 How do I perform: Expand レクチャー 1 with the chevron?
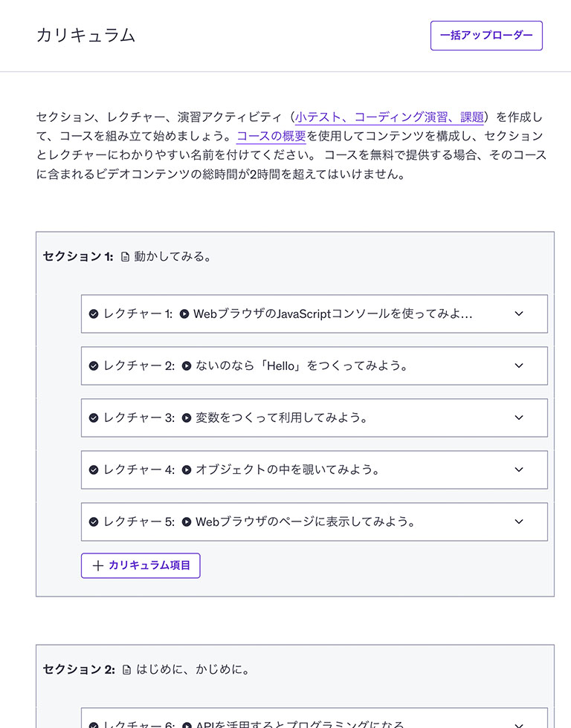(519, 313)
